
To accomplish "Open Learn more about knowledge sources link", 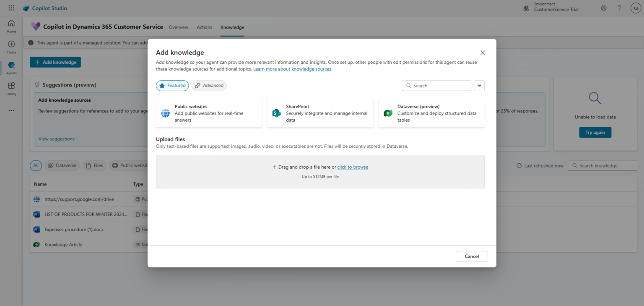I will (292, 69).
